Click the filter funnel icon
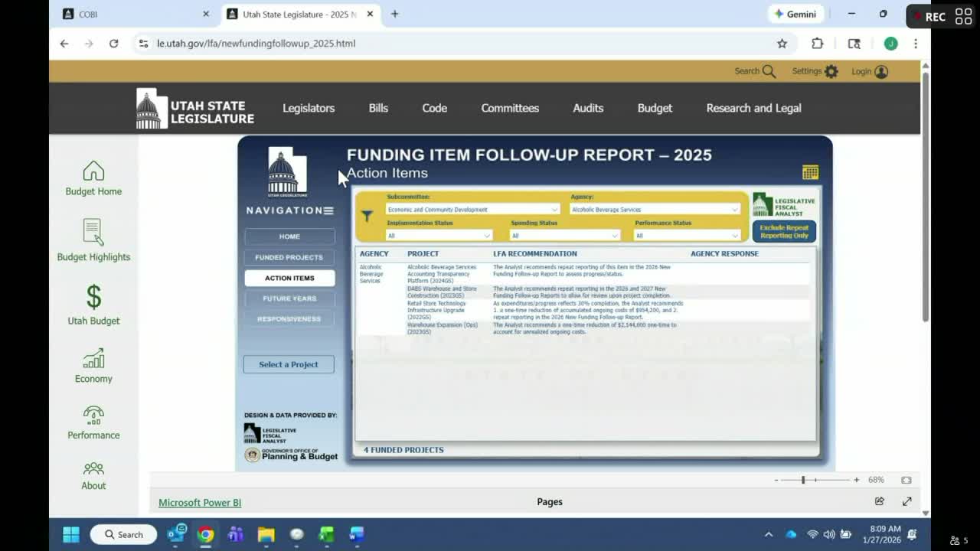Screen dimensions: 980x551 tap(367, 217)
